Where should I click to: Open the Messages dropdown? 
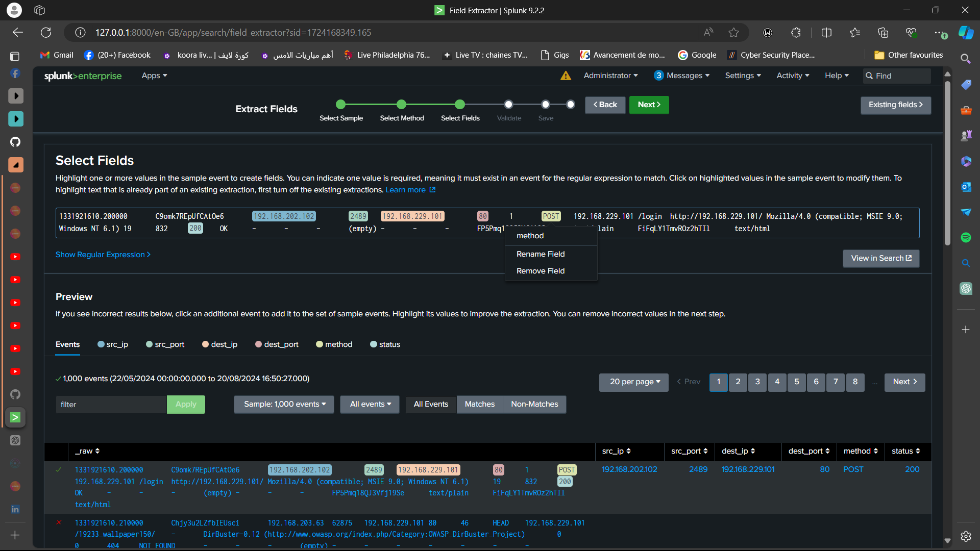681,76
